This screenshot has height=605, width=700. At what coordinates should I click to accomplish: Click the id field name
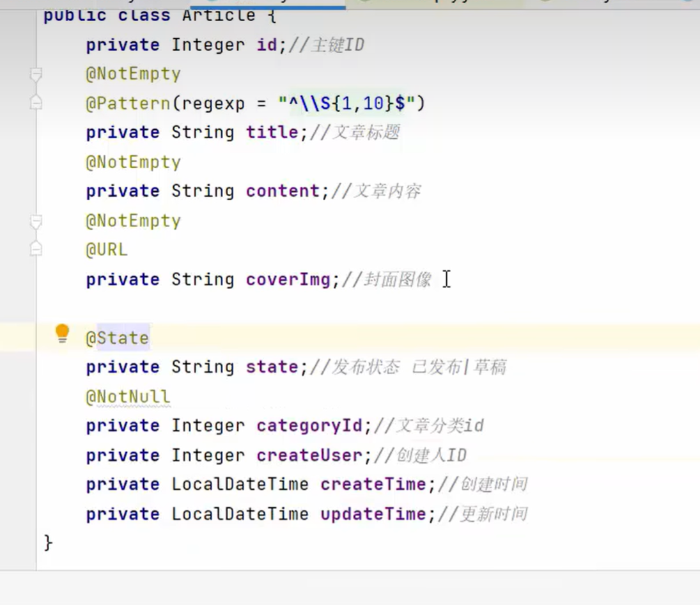point(267,45)
